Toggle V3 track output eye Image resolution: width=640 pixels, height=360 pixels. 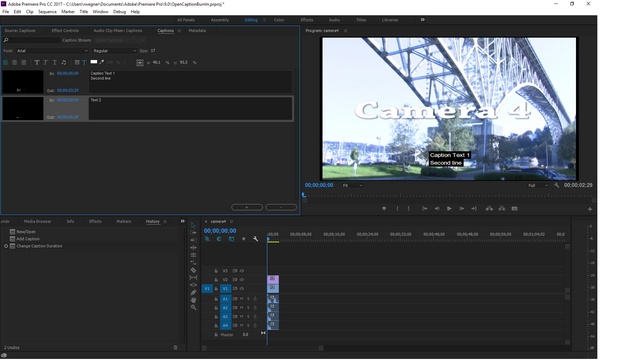[x=242, y=271]
